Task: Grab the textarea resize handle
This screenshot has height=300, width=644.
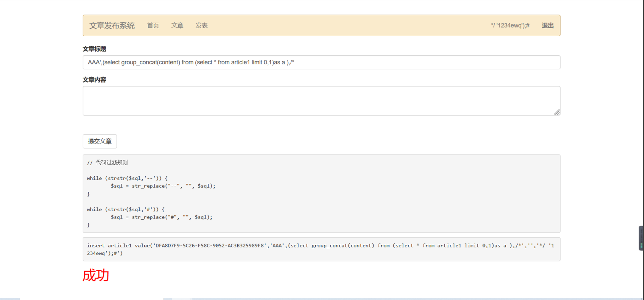Action: point(557,112)
